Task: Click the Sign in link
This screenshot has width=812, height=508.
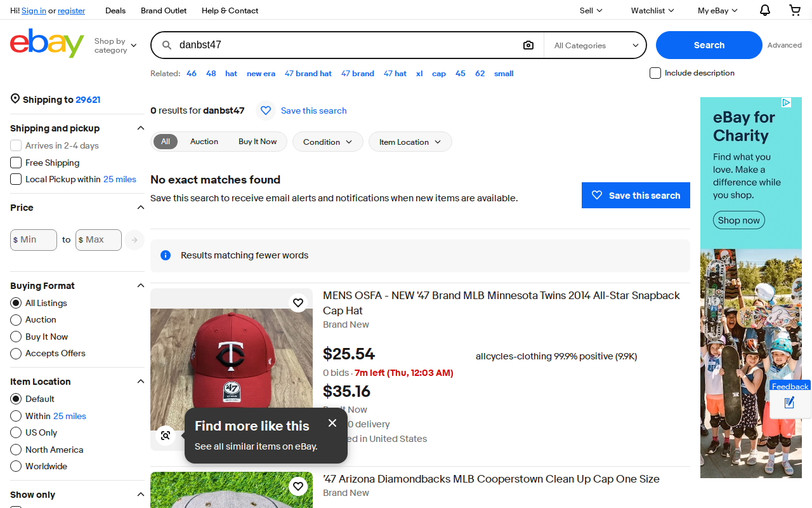Action: (34, 11)
